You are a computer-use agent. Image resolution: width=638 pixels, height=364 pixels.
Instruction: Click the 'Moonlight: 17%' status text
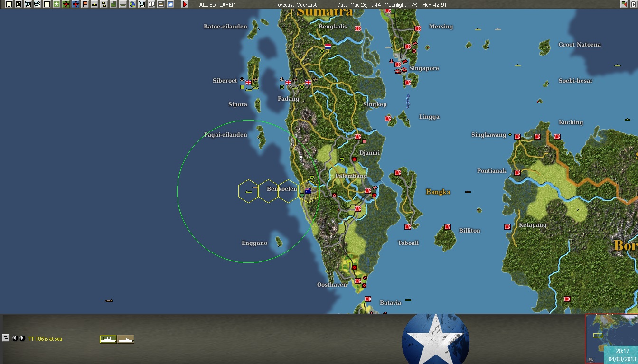coord(402,5)
